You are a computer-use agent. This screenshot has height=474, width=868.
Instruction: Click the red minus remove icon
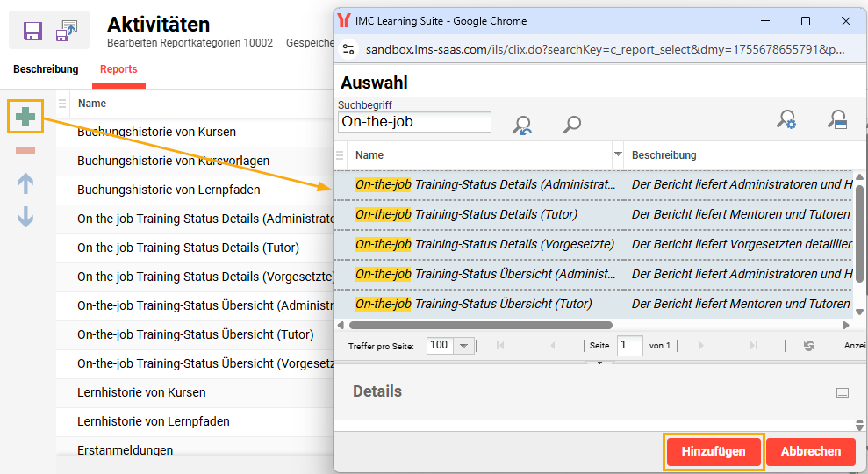[25, 150]
